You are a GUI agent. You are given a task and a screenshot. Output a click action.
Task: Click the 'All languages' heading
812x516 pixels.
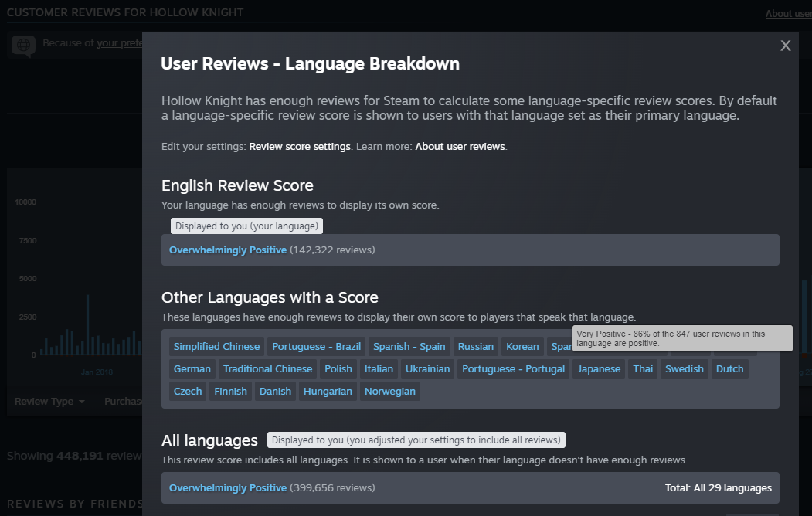point(209,440)
